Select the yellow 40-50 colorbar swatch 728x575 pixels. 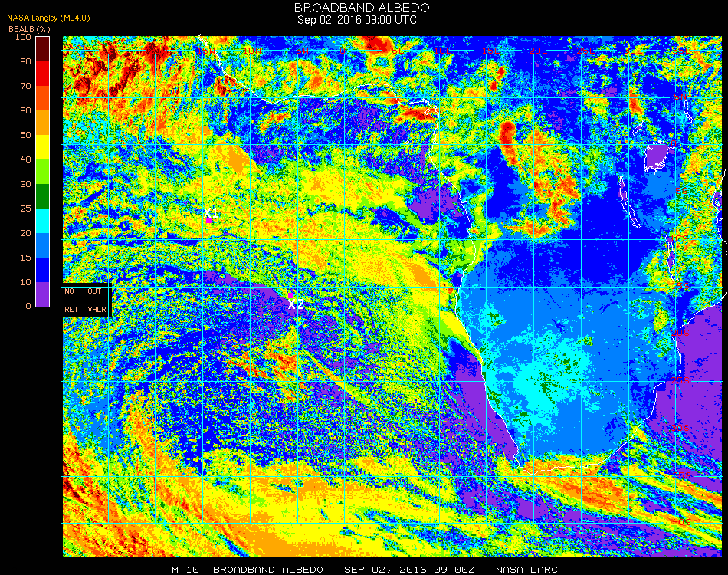(42, 147)
